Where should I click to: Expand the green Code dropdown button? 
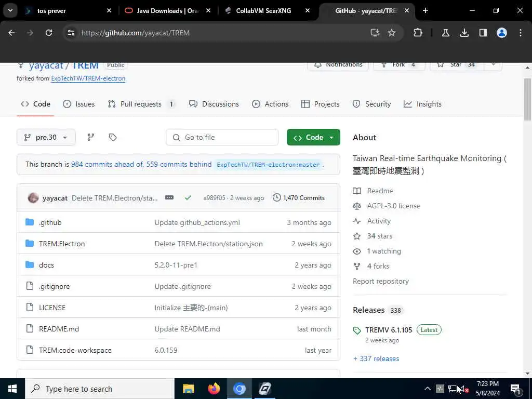tap(313, 137)
